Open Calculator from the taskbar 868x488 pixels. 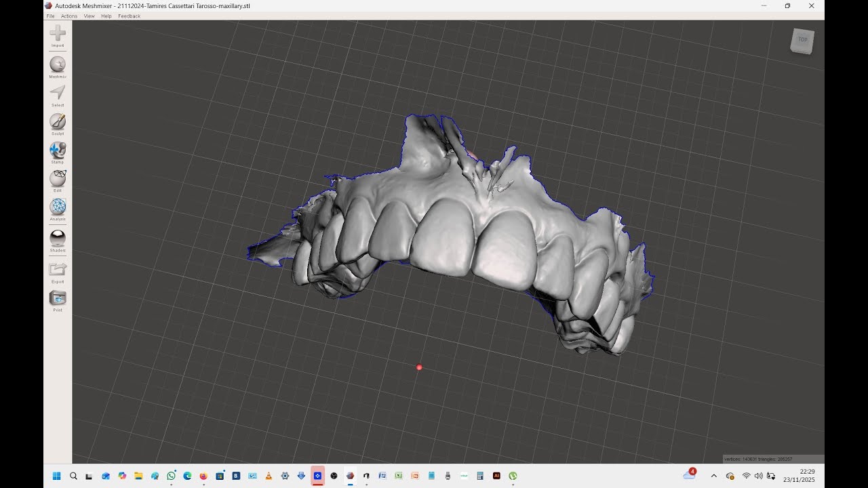pyautogui.click(x=480, y=476)
